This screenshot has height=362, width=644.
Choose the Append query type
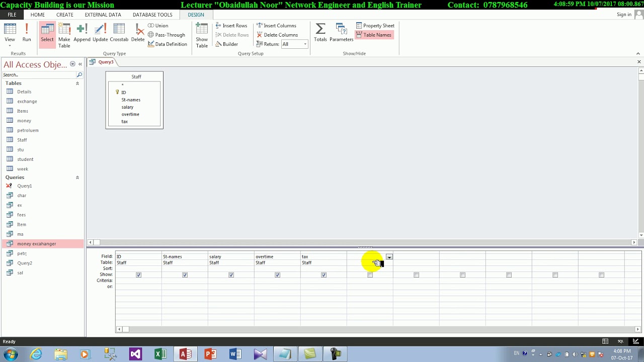[82, 33]
